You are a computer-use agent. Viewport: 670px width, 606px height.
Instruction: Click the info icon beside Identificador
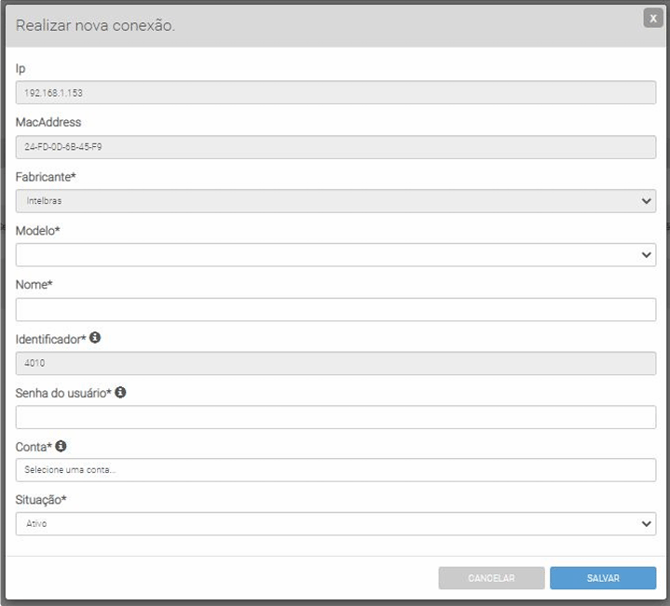95,338
